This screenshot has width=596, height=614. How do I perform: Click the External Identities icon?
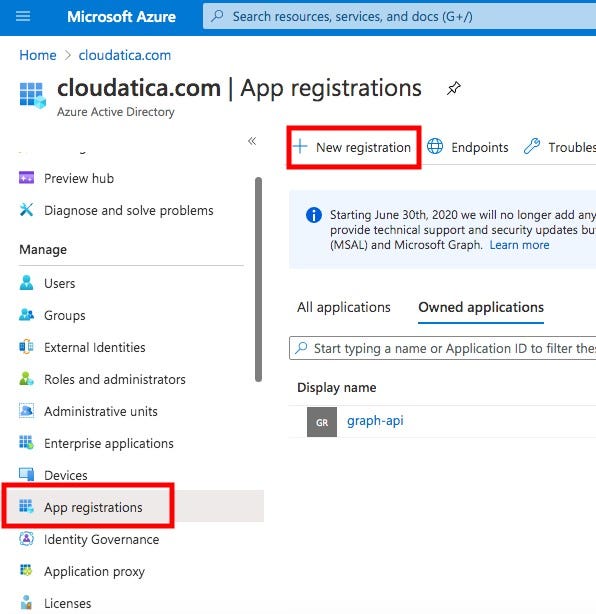click(26, 347)
